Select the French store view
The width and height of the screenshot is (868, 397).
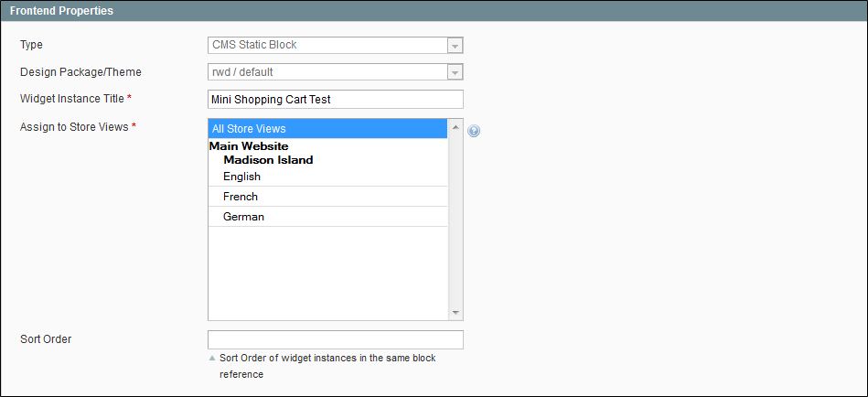tap(327, 197)
